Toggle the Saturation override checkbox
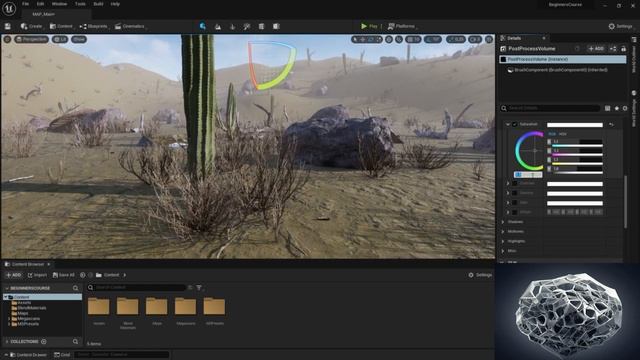 point(515,124)
